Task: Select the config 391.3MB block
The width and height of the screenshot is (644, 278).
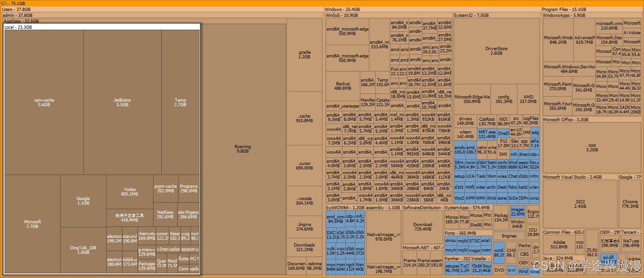Action: (503, 99)
